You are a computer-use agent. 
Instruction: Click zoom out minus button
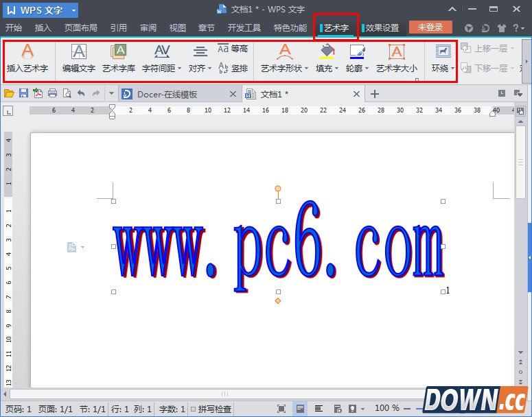click(407, 409)
